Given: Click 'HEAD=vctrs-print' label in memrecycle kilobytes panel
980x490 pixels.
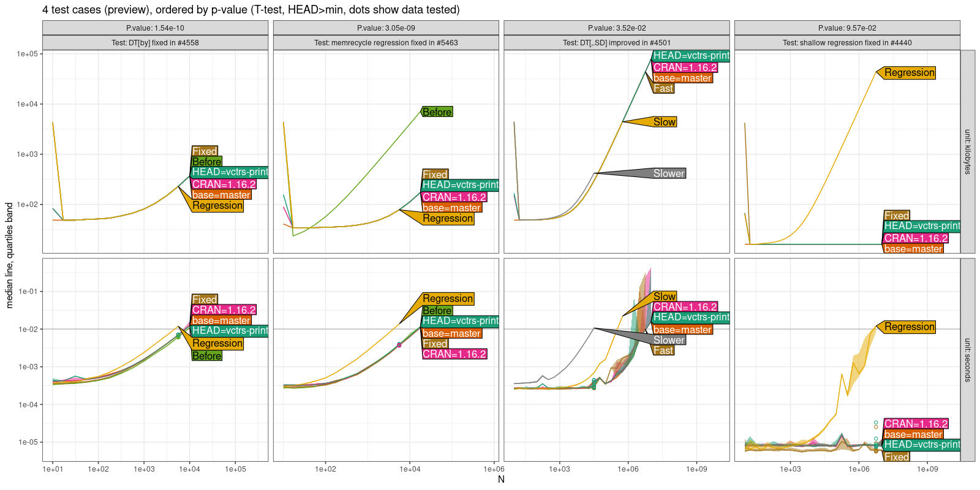Looking at the screenshot, I should pyautogui.click(x=461, y=185).
